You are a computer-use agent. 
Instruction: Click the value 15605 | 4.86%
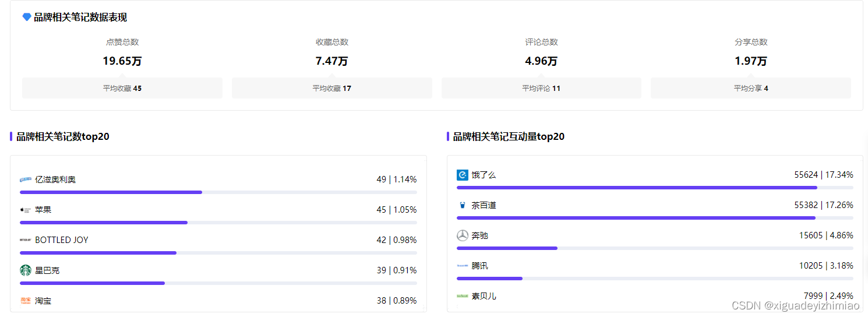coord(826,235)
